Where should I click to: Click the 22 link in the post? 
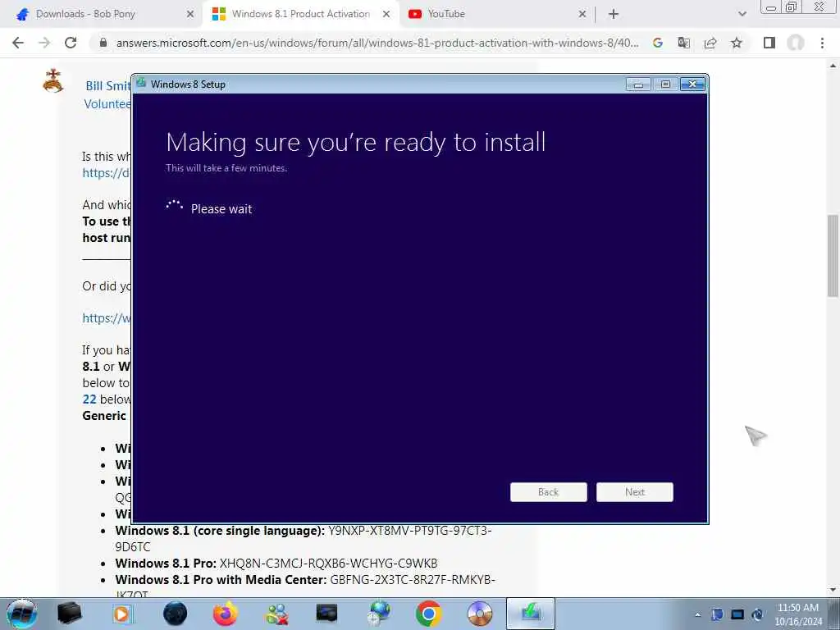click(89, 399)
